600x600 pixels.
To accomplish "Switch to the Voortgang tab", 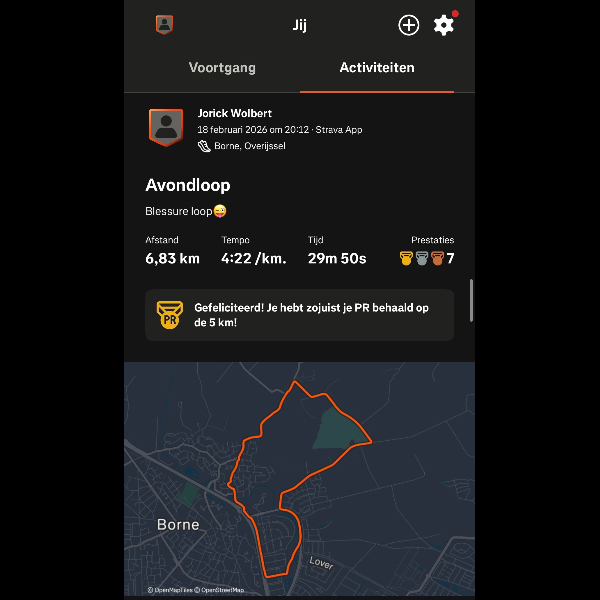I will click(x=222, y=68).
